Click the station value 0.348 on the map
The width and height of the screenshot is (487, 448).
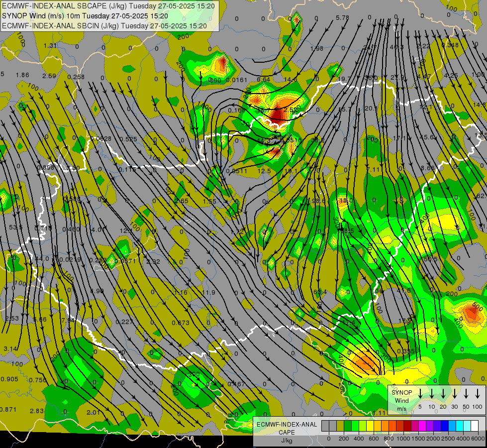(450, 45)
